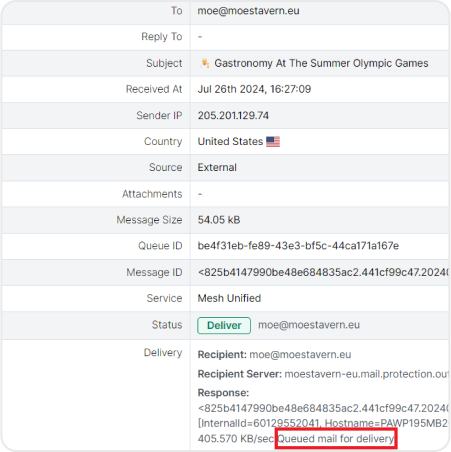Click the Message ID field label
Image resolution: width=451 pixels, height=452 pixels.
[x=154, y=272]
